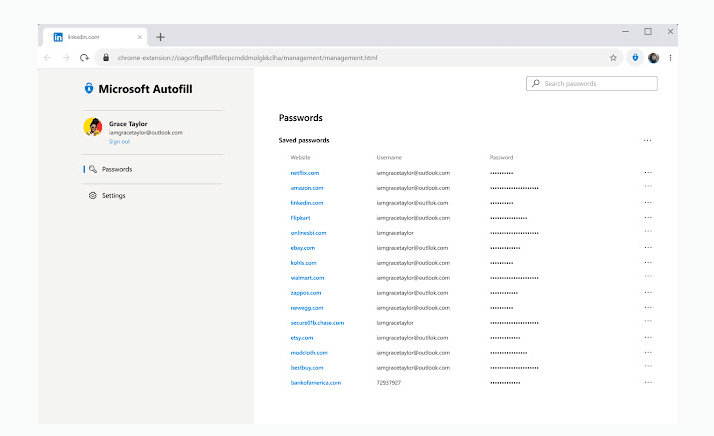Open the zappos.com link
Image resolution: width=714 pixels, height=436 pixels.
tap(306, 293)
